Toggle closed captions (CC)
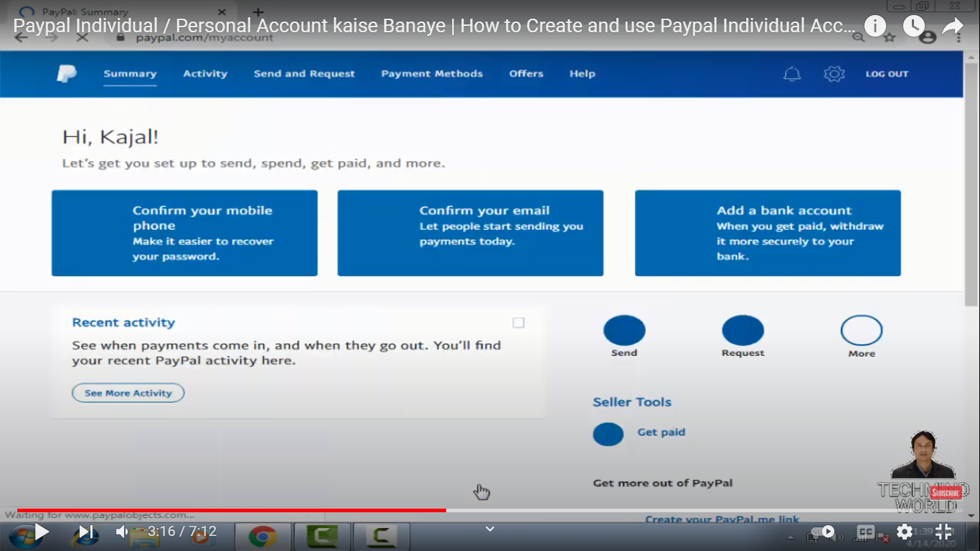The width and height of the screenshot is (980, 551). tap(866, 532)
